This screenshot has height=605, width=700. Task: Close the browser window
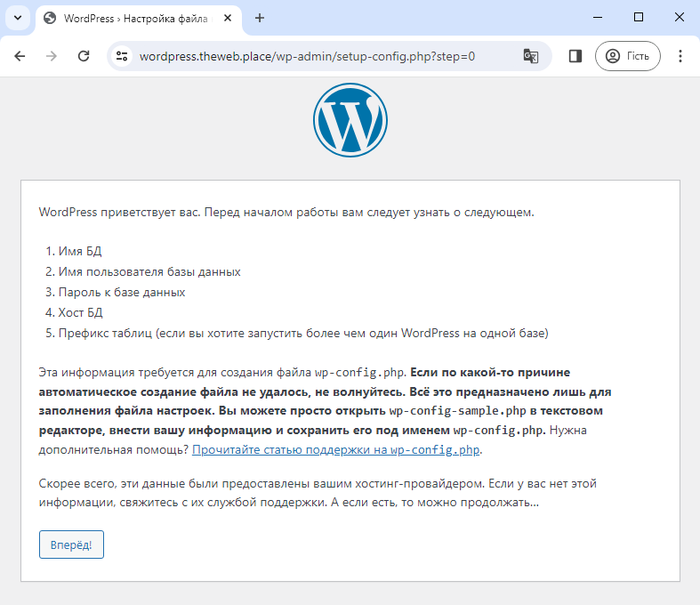[679, 17]
